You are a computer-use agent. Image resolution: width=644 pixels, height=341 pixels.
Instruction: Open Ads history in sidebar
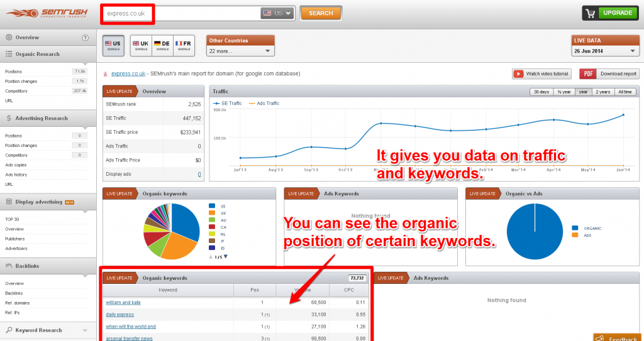pyautogui.click(x=16, y=175)
